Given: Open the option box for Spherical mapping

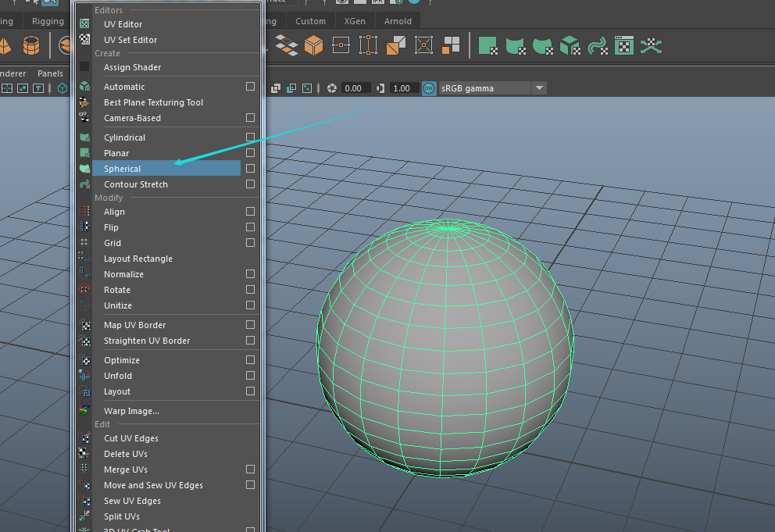Looking at the screenshot, I should coord(250,169).
